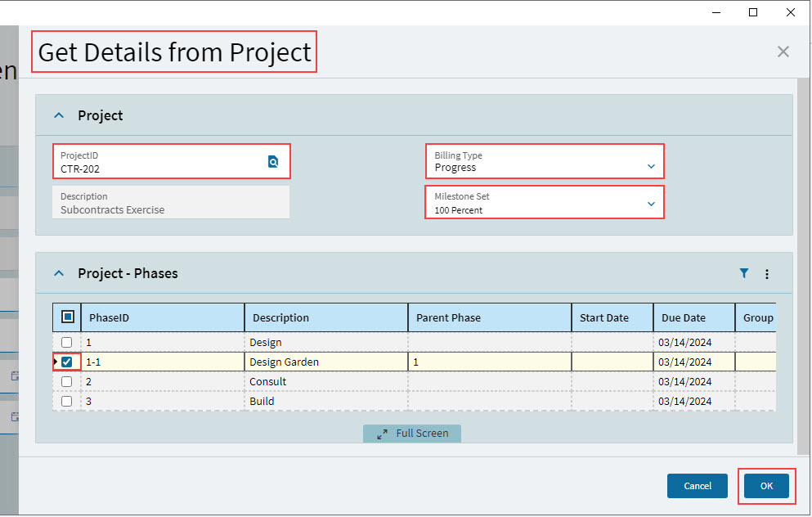Click the Due Date column header
812x517 pixels.
[x=694, y=317]
